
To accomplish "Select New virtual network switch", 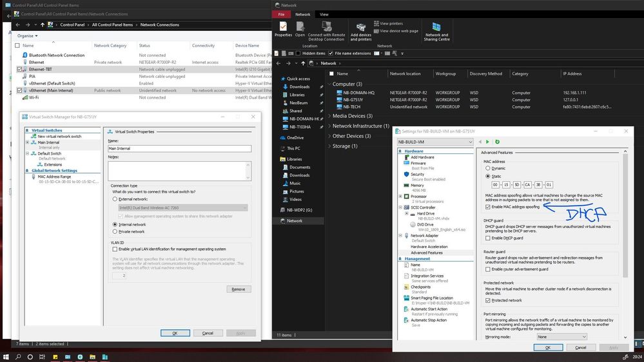I will click(59, 137).
